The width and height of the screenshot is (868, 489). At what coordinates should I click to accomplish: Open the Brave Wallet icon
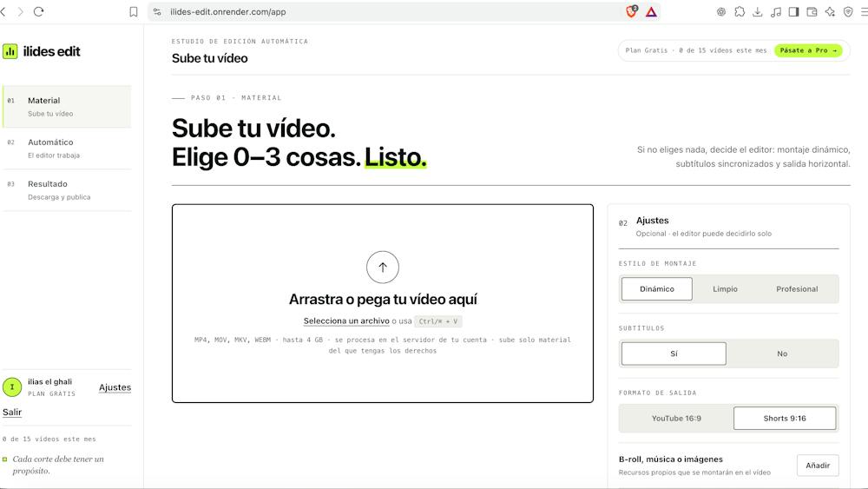click(812, 11)
